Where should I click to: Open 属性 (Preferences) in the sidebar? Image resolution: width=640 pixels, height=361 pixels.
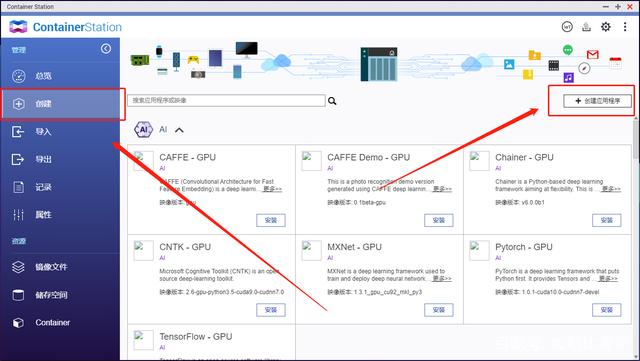60,215
